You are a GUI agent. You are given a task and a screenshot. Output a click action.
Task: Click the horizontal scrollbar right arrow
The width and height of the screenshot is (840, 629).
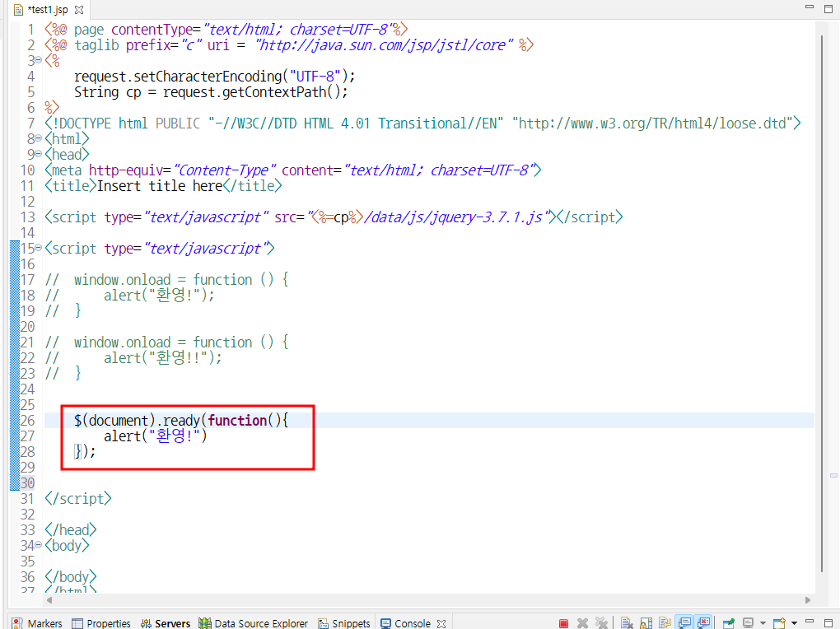[x=808, y=600]
